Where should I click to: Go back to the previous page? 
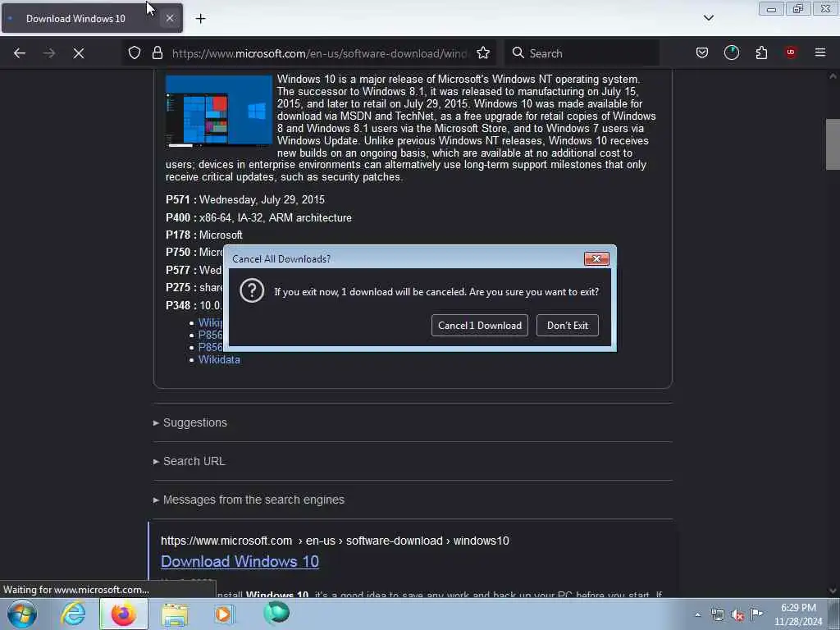20,53
